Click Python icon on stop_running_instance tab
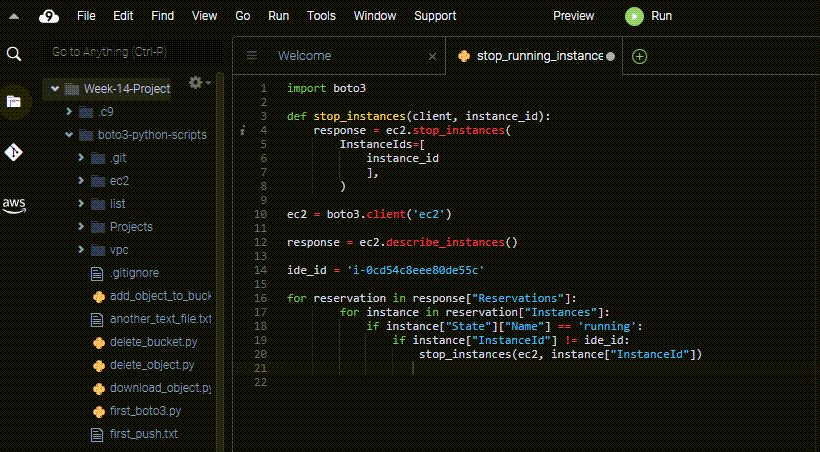The height and width of the screenshot is (452, 820). [464, 56]
